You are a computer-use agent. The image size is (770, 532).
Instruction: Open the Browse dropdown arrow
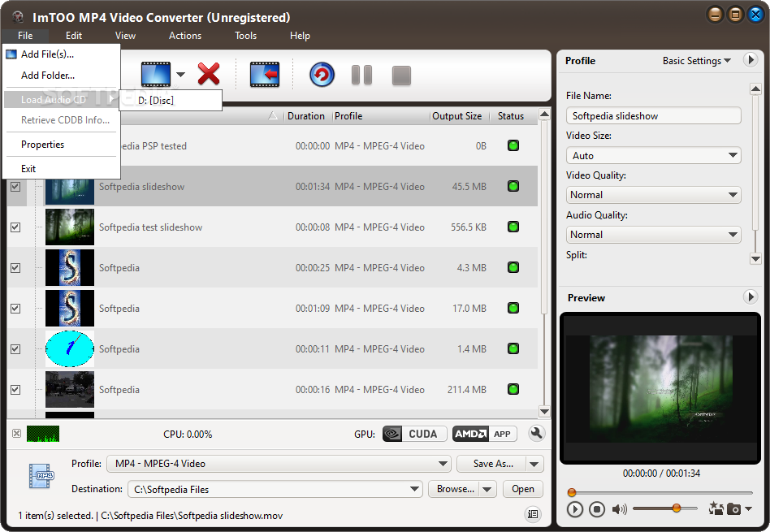point(487,489)
